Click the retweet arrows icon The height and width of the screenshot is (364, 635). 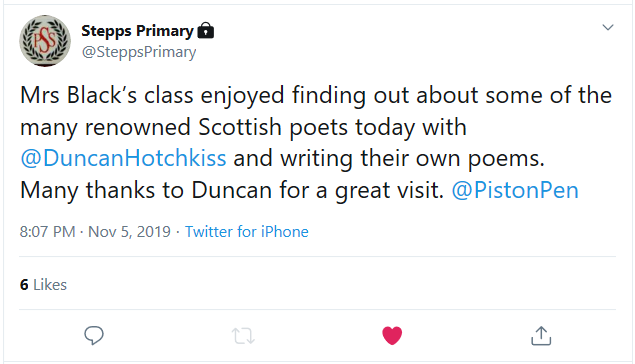click(x=243, y=336)
